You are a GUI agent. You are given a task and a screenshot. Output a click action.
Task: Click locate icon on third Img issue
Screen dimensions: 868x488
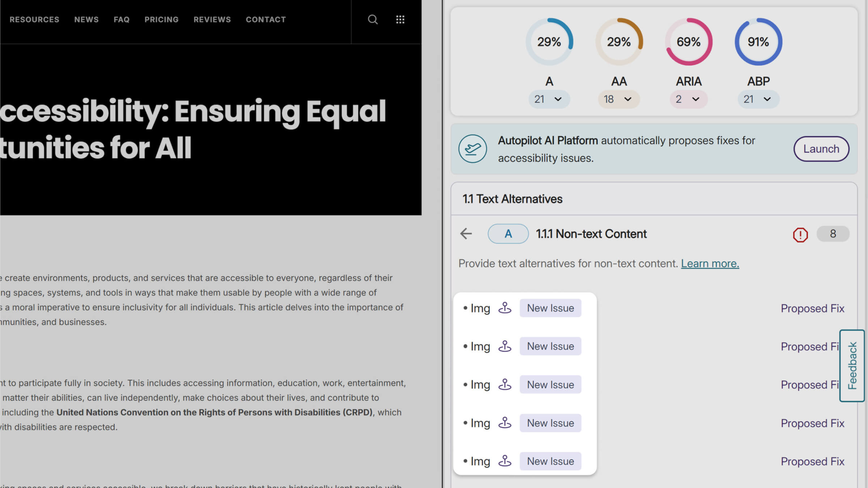(x=505, y=385)
